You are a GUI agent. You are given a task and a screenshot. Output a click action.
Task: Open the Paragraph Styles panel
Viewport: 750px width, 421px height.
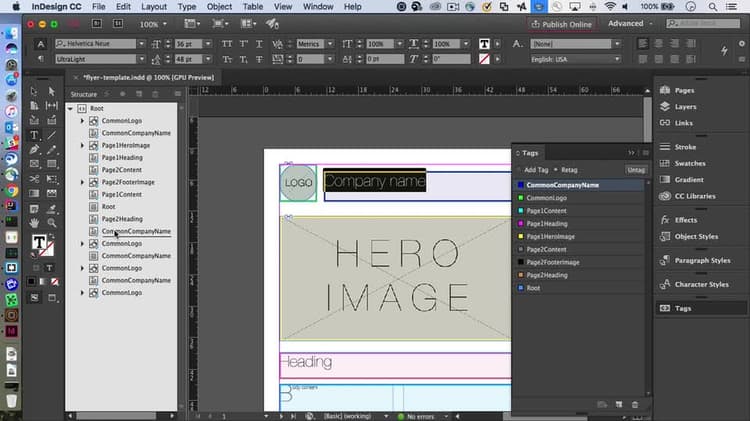(x=702, y=260)
